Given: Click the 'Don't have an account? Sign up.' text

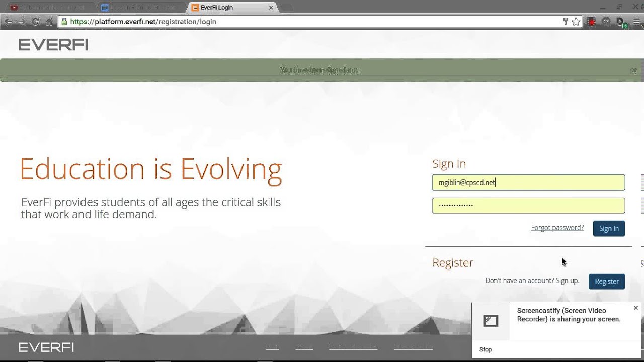Looking at the screenshot, I should 532,281.
